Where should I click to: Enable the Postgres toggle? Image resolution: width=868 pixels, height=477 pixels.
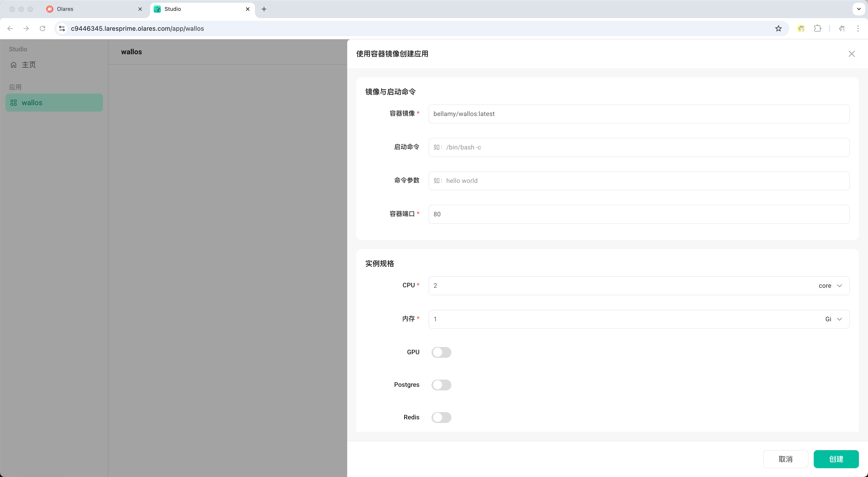[x=441, y=385]
